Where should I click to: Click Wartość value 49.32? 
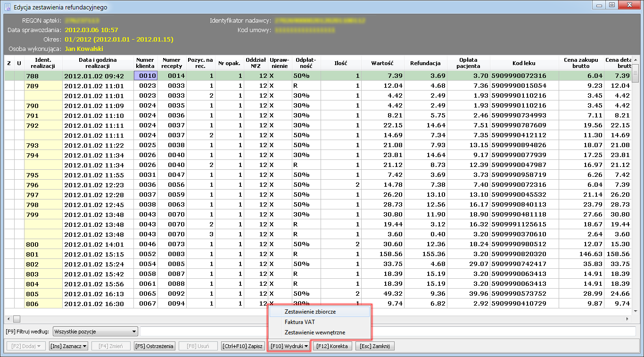tap(383, 293)
